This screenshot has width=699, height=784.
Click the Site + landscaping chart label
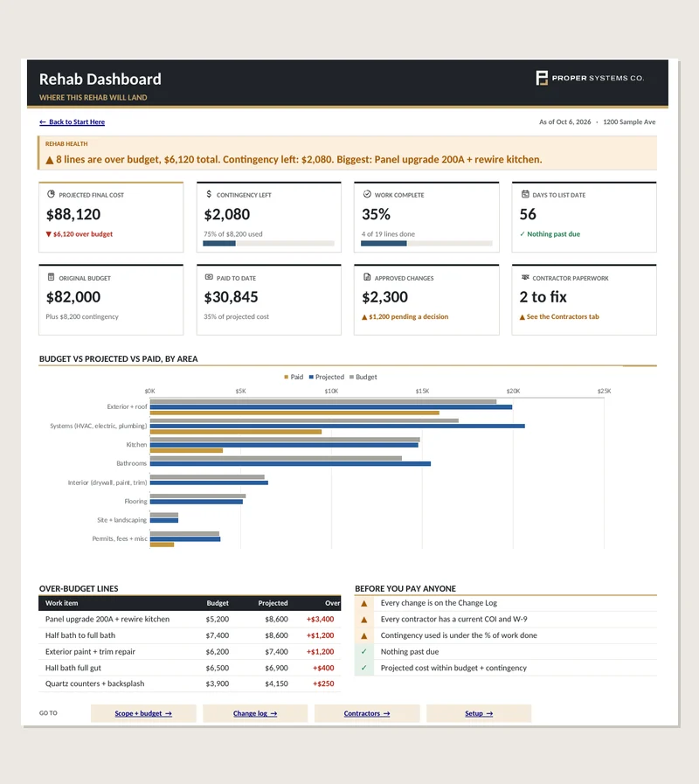122,520
